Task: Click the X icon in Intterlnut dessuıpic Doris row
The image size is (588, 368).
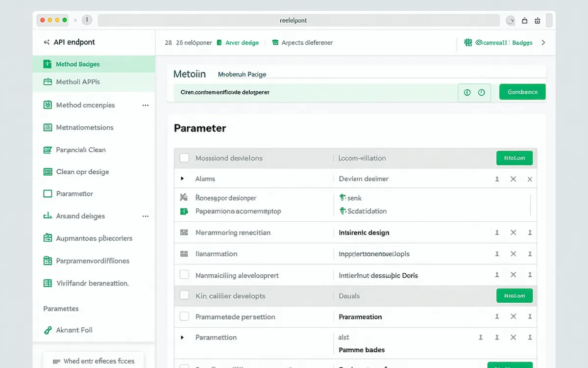Action: [x=513, y=275]
